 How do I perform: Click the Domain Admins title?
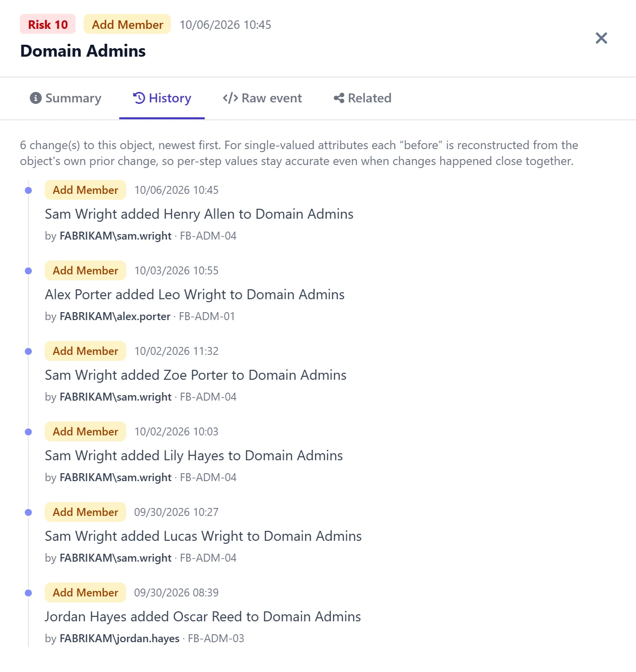point(83,51)
